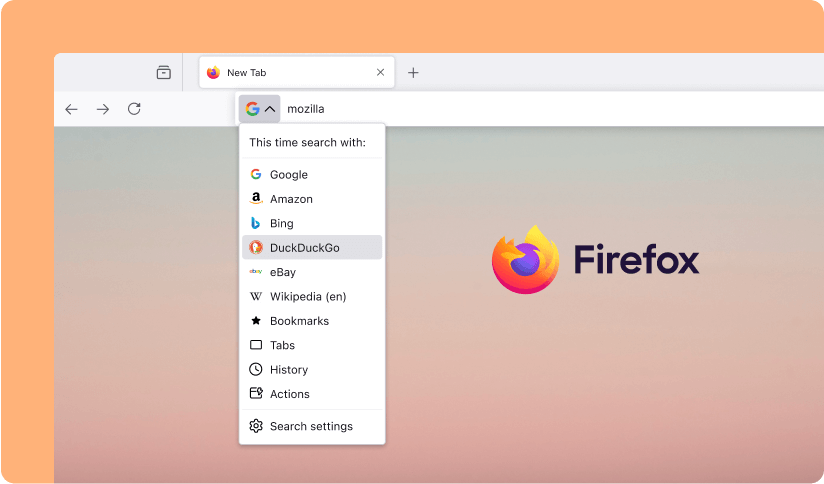Search this time with Google
The height and width of the screenshot is (484, 824).
[312, 174]
